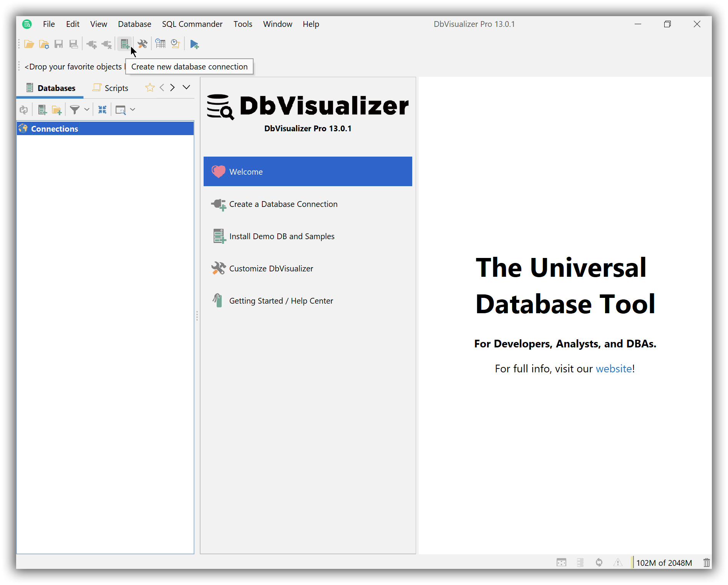Image resolution: width=728 pixels, height=585 pixels.
Task: Expand dropdown beside the window search icon
Action: pyautogui.click(x=133, y=110)
